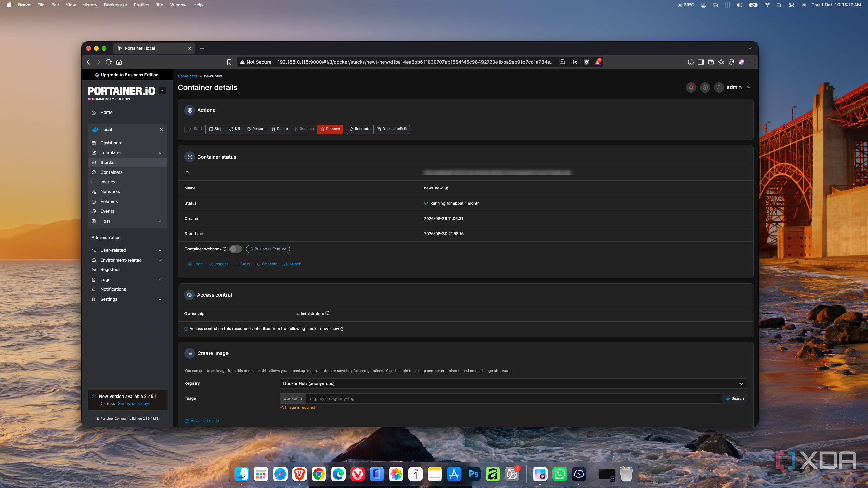
Task: Expand the Settings sidebar section
Action: coord(160,299)
